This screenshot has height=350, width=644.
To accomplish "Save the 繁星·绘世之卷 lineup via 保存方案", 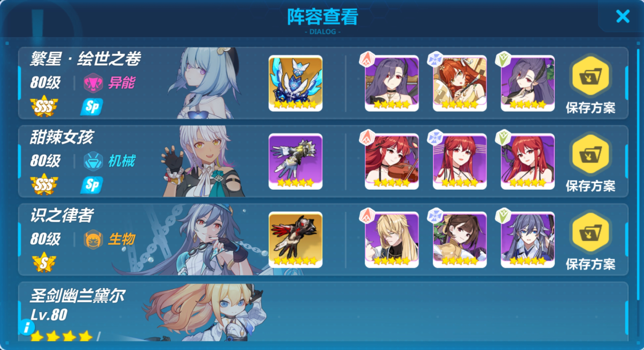I will (590, 85).
